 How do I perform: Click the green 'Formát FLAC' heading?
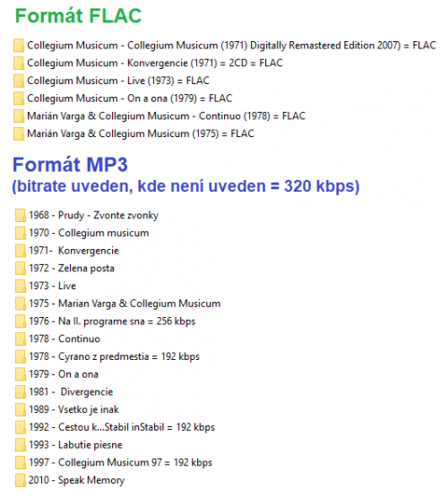point(78,15)
